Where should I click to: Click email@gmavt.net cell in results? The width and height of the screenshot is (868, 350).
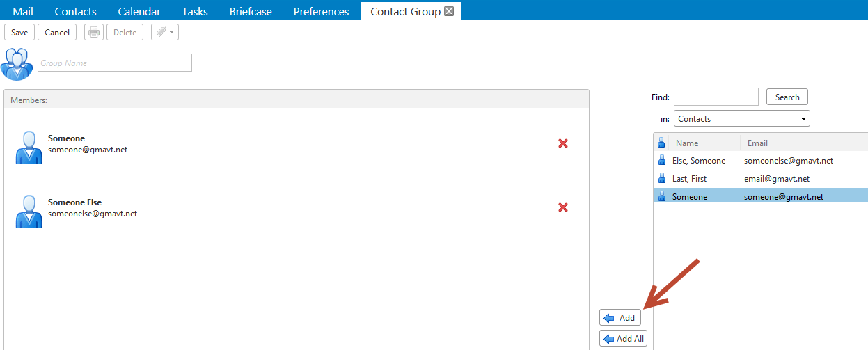pos(777,179)
